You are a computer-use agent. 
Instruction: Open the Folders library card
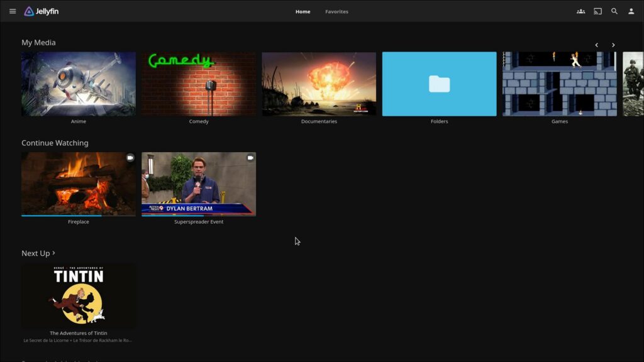439,84
